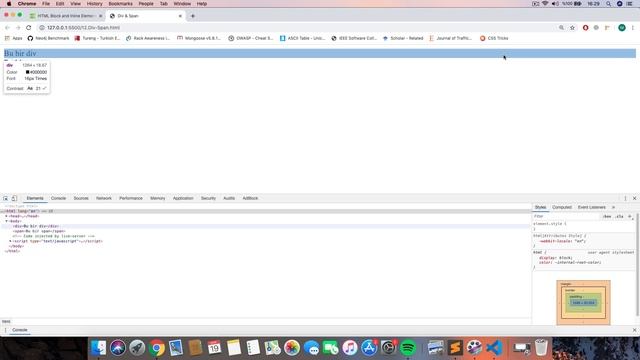Open the Tureng Turkish bookmark

(98, 38)
